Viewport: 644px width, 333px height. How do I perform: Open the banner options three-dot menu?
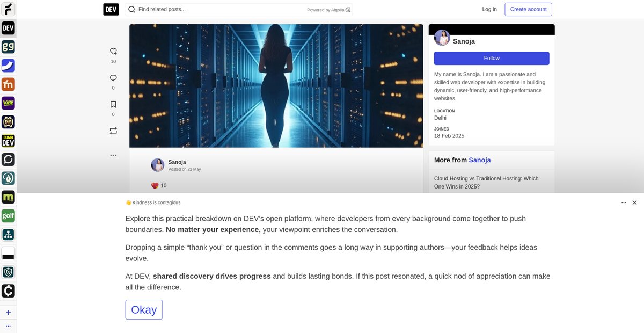pyautogui.click(x=624, y=202)
